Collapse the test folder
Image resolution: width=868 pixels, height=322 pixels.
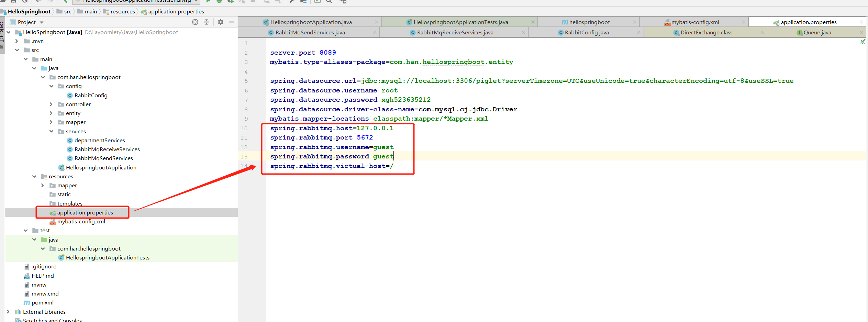[x=25, y=231]
